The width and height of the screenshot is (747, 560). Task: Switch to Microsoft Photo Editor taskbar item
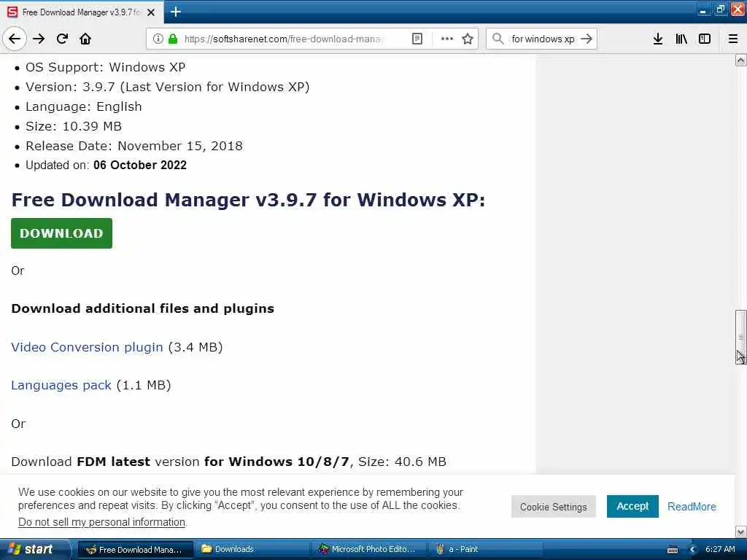pos(369,550)
